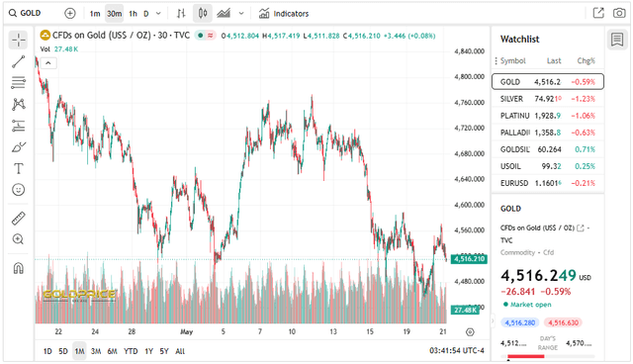633x364 pixels.
Task: Click the red 4,516.630 ask price pill
Action: (563, 322)
